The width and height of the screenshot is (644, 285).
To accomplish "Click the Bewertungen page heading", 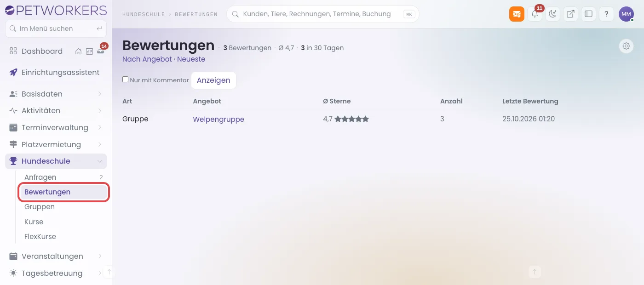I will 168,46.
